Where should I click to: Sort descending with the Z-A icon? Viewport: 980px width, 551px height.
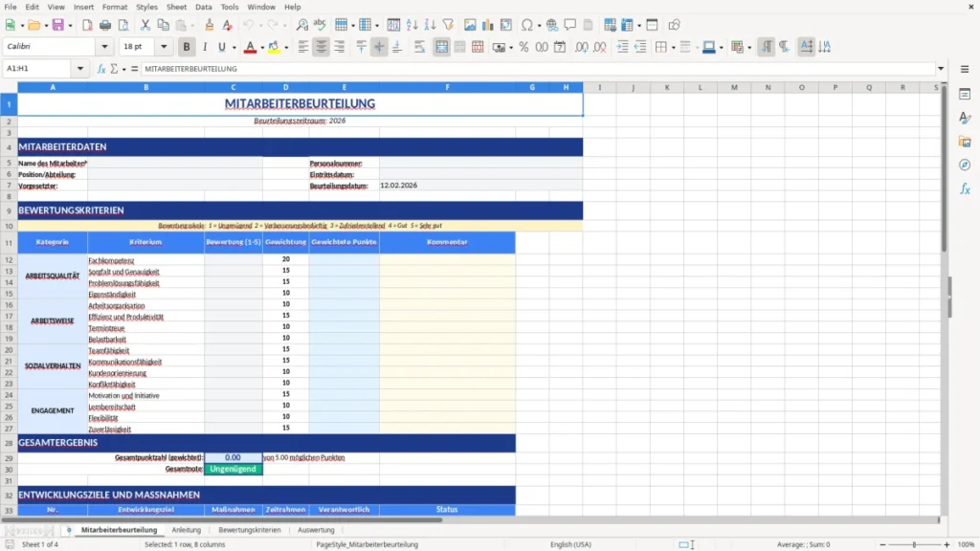pos(430,25)
